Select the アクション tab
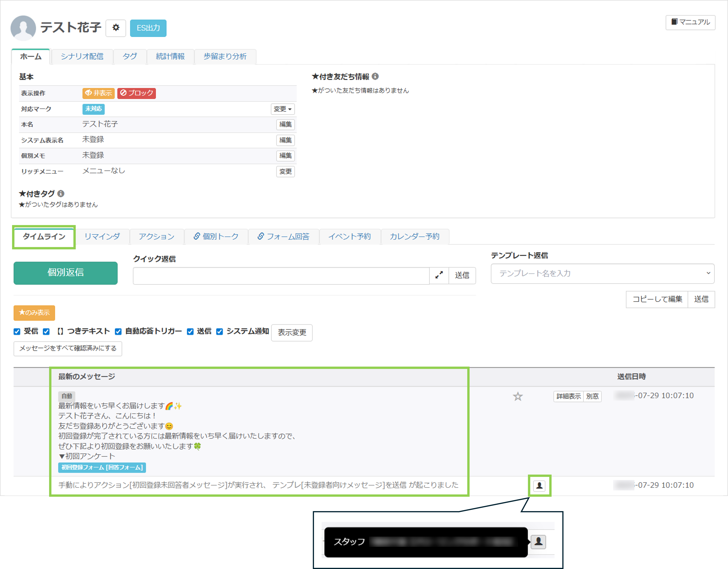Viewport: 728px width, 569px height. [156, 237]
